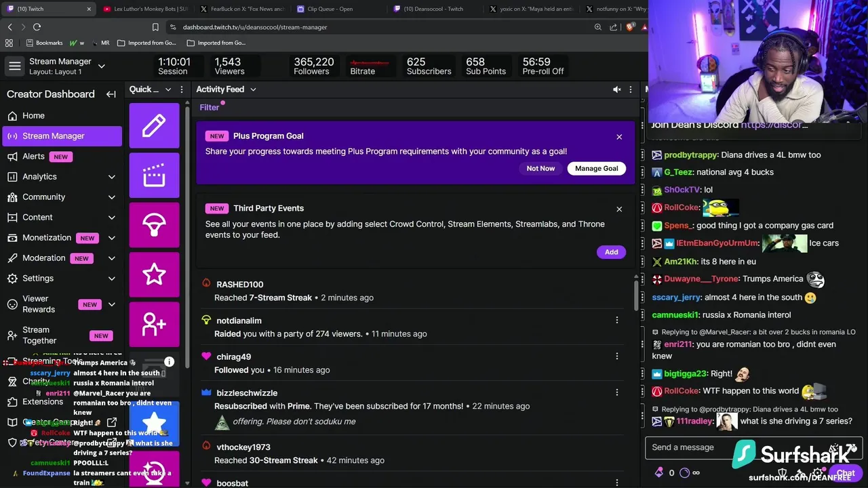Click the blue filled star quick action

click(154, 424)
